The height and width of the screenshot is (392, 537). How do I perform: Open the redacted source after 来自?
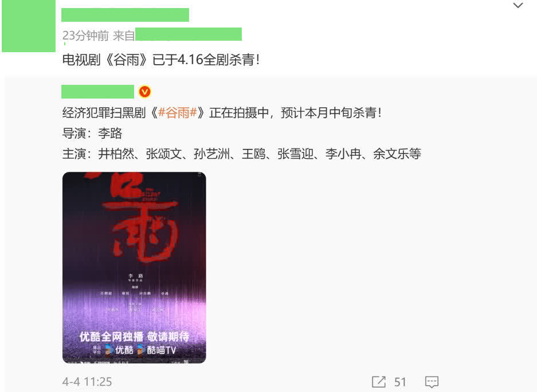point(189,34)
